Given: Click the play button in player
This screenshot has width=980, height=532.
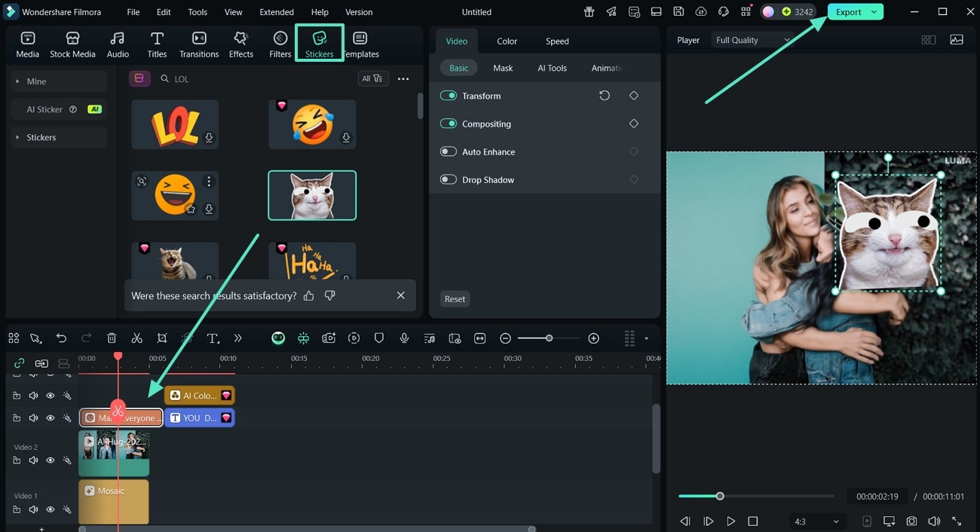Looking at the screenshot, I should (730, 521).
